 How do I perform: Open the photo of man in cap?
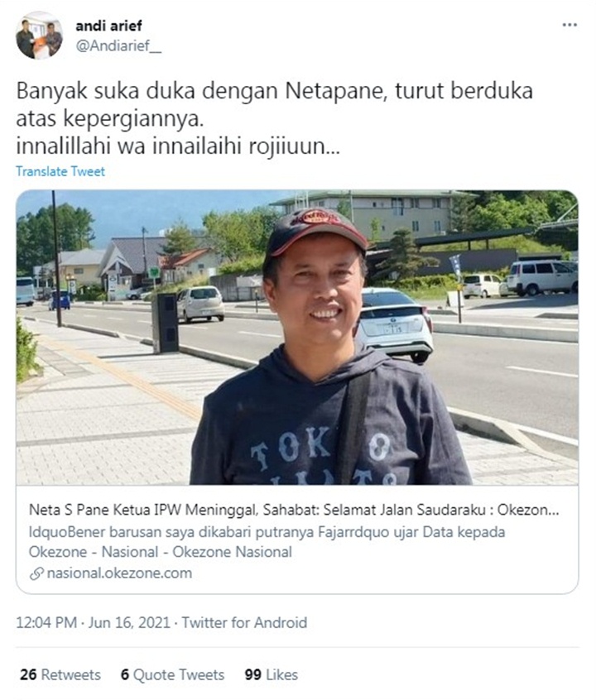pyautogui.click(x=297, y=338)
